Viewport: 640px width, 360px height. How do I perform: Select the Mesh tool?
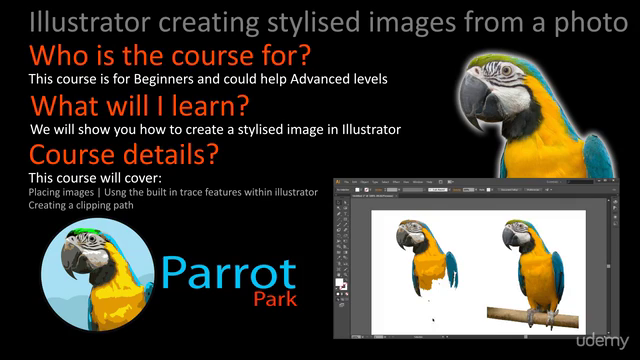(x=339, y=252)
